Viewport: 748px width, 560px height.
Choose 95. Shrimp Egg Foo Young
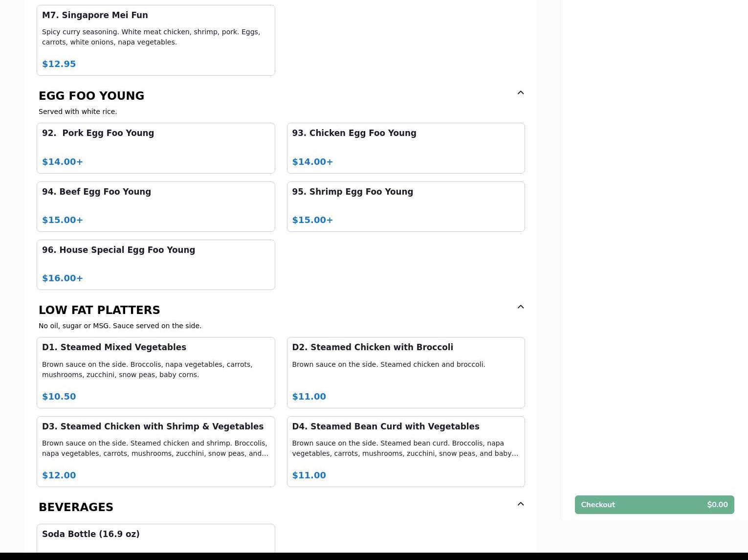(x=405, y=206)
